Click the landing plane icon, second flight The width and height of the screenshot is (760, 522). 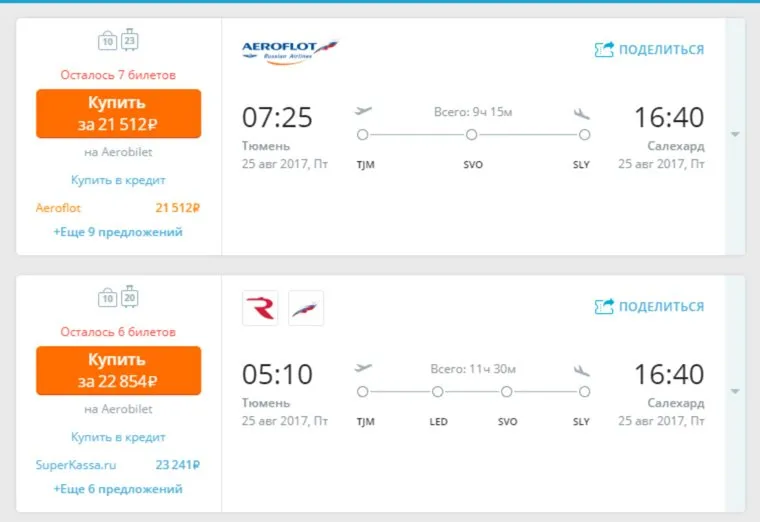[582, 369]
